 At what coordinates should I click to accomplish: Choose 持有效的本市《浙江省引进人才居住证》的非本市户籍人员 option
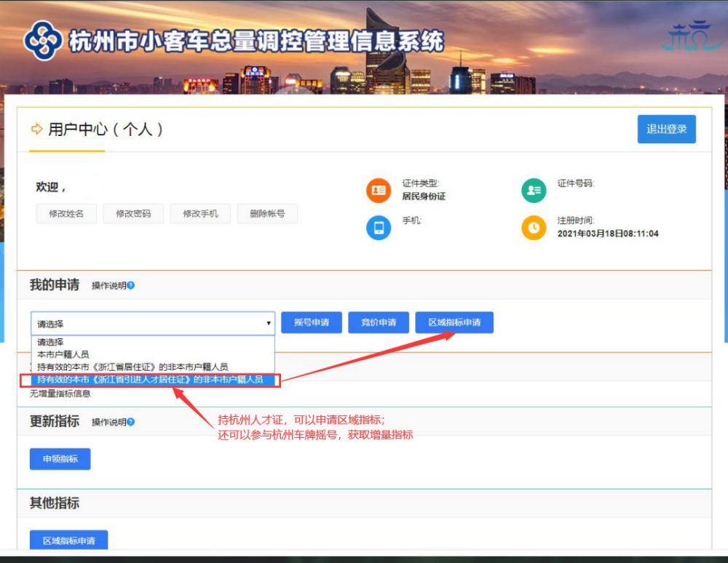coord(153,380)
